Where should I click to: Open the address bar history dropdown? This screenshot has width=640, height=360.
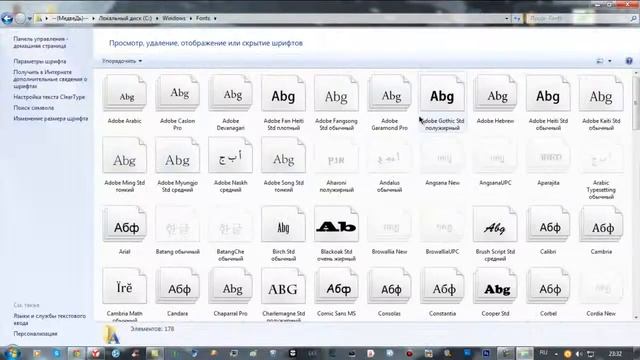(x=507, y=18)
